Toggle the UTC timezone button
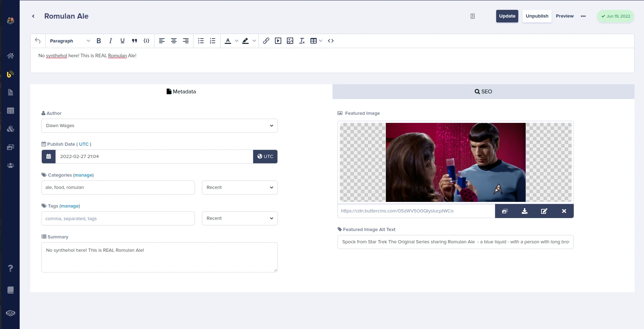644x329 pixels. click(x=265, y=157)
